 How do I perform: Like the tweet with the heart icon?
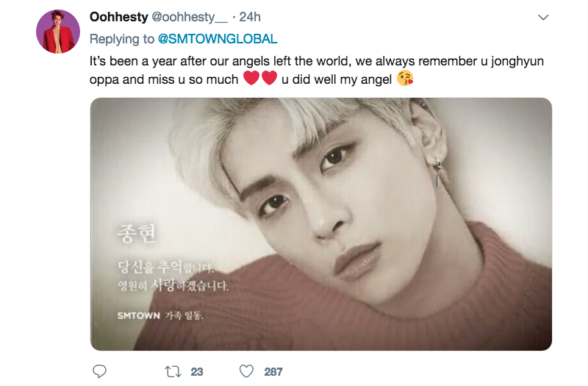[x=246, y=371]
